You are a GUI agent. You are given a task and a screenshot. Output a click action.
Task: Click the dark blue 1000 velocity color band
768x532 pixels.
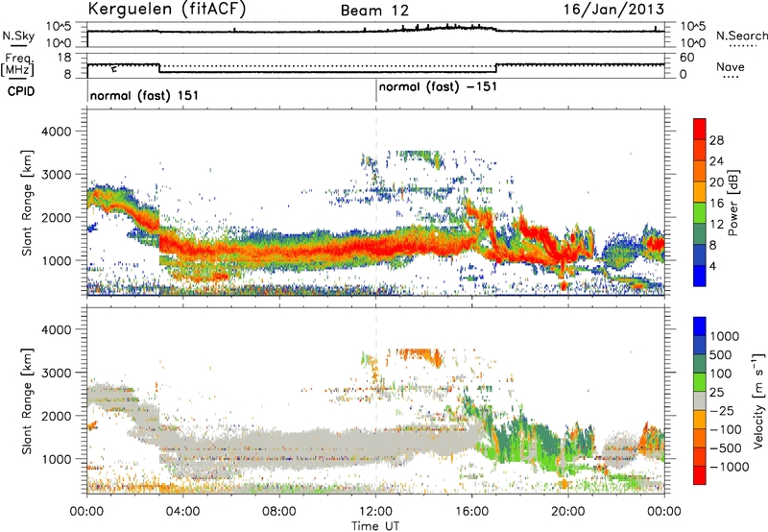pyautogui.click(x=700, y=326)
